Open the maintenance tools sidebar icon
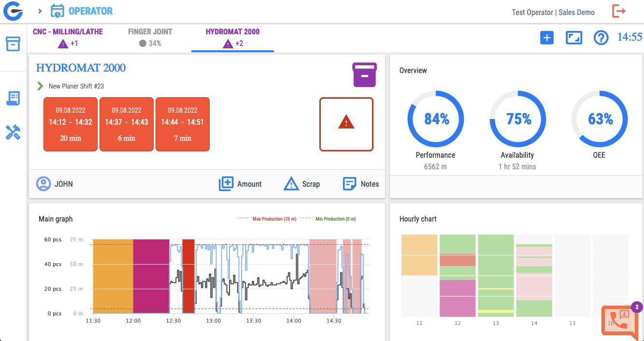644x341 pixels. [x=13, y=132]
